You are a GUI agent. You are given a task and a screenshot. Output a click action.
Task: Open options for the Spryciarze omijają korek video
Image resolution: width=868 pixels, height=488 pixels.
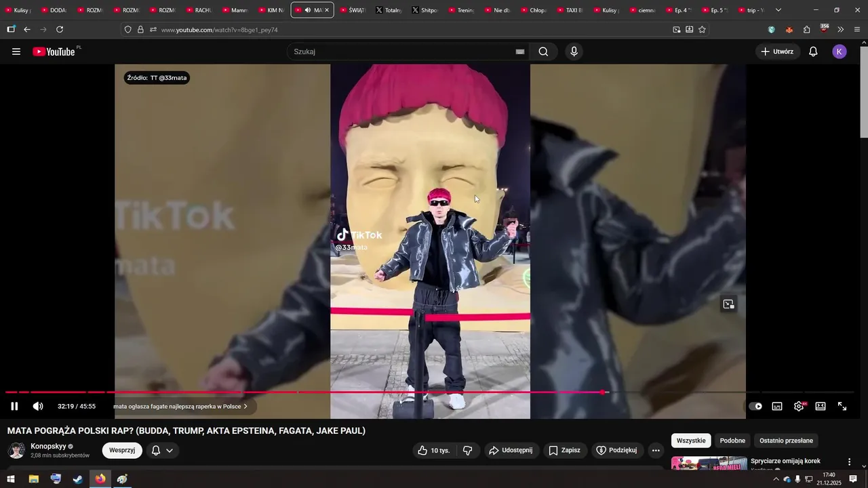849,462
